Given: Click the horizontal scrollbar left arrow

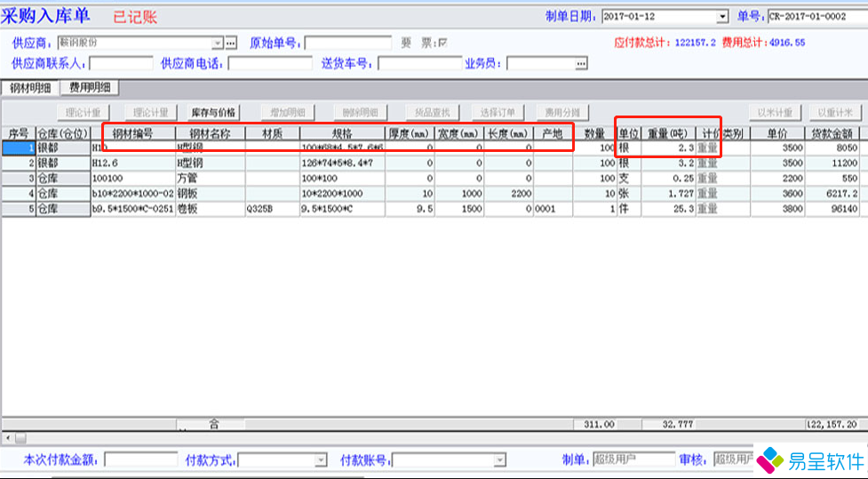Looking at the screenshot, I should pos(7,438).
